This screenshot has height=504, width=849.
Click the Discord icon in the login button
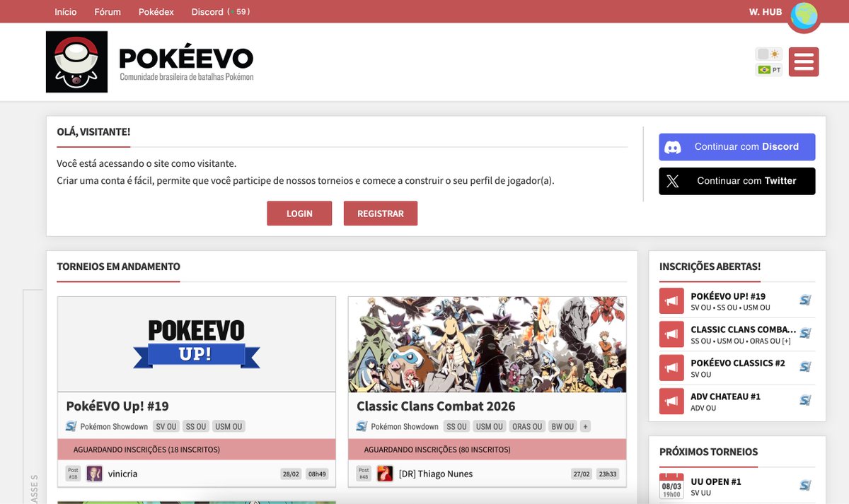click(673, 146)
